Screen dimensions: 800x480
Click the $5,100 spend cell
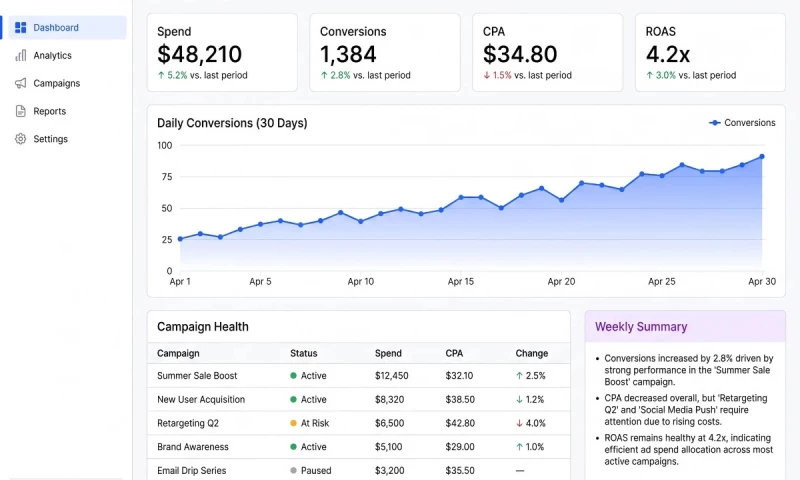point(388,447)
